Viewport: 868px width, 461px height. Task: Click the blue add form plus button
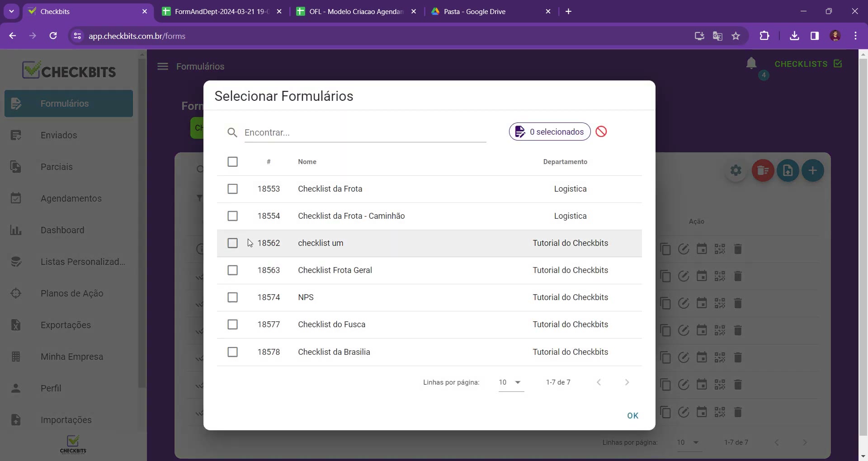click(812, 170)
